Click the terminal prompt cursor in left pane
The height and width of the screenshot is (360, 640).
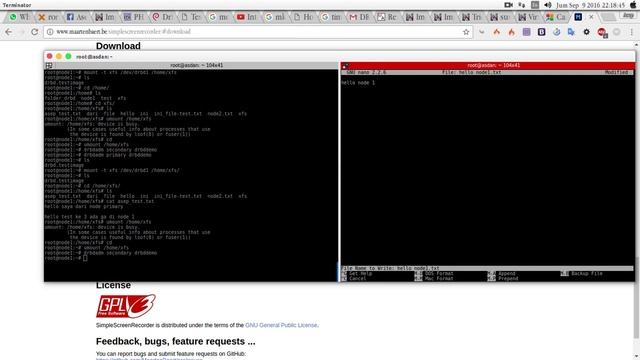tap(85, 258)
